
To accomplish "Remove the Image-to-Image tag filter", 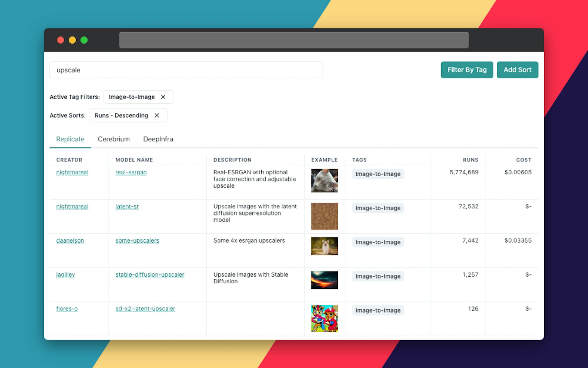I will [x=163, y=97].
